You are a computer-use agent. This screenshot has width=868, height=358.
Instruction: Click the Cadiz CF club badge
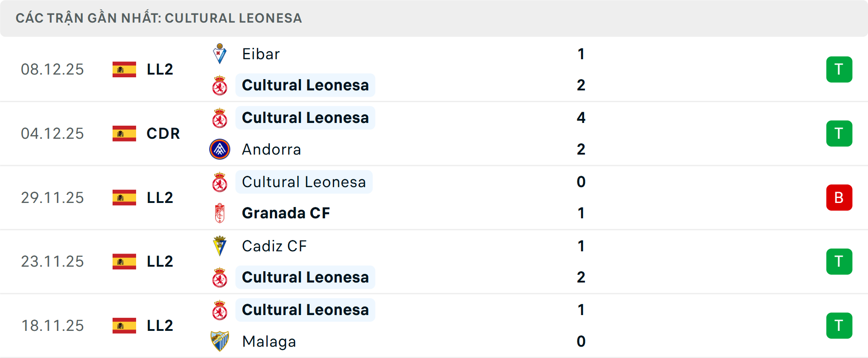pos(220,246)
